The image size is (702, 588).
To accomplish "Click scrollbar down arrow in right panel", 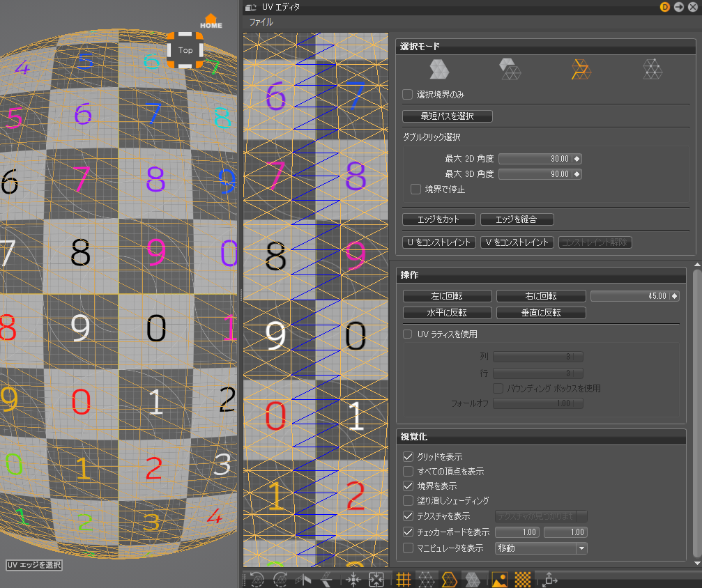I will (x=697, y=563).
